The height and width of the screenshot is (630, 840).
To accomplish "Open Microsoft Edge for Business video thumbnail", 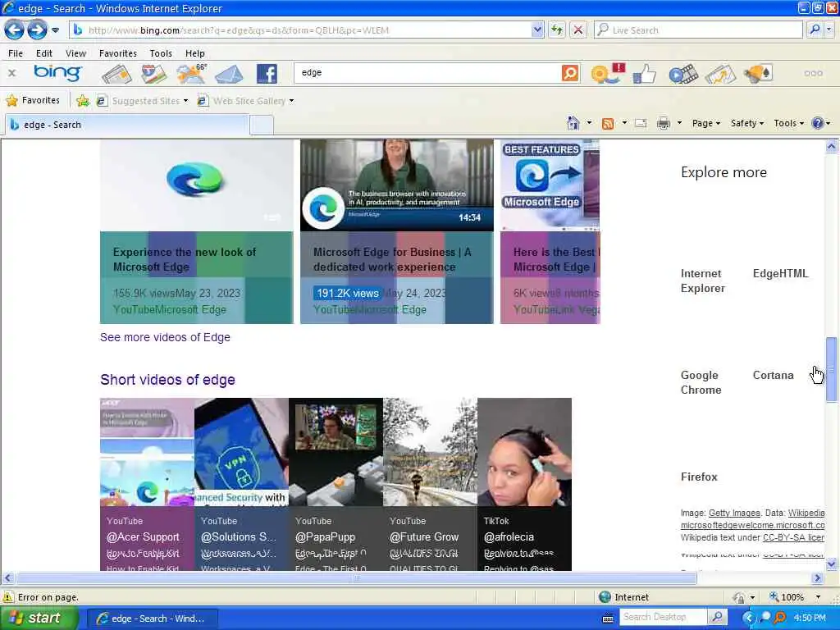I will coord(396,185).
